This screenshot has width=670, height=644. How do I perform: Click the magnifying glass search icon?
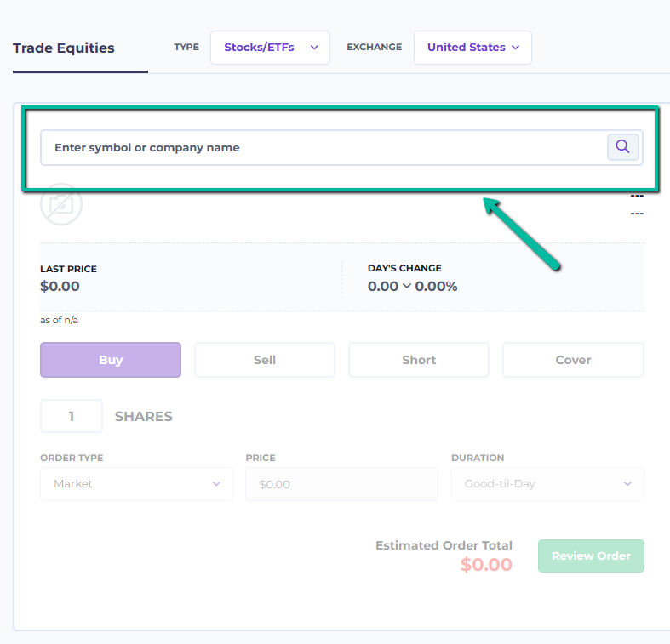tap(622, 147)
